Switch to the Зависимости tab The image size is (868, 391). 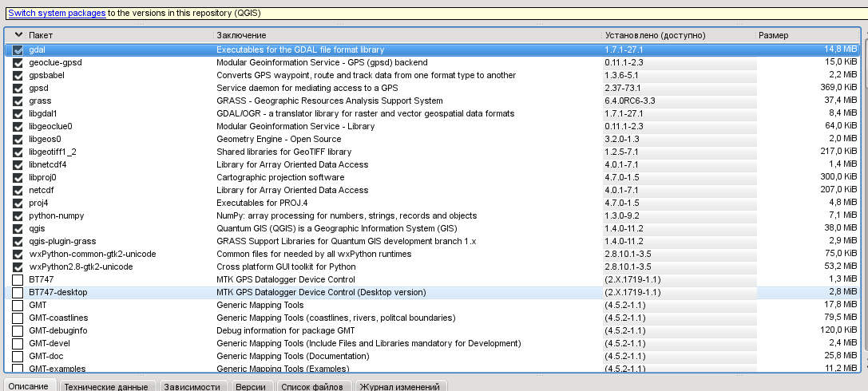pos(192,386)
